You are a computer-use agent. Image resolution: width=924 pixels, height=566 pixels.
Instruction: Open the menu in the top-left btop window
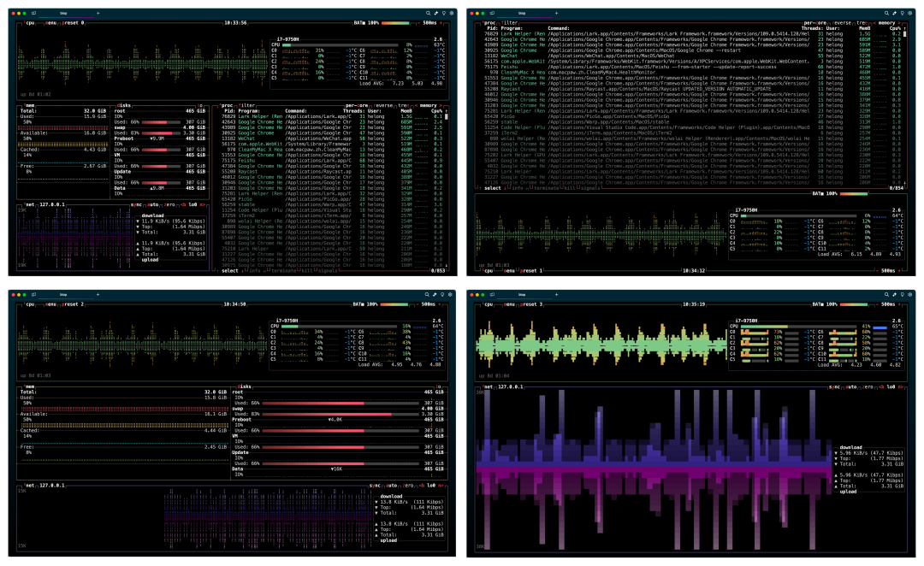pos(51,22)
